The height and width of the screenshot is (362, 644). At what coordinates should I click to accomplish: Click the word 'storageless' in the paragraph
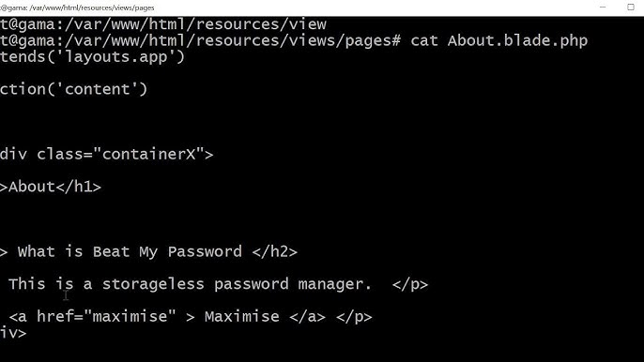(153, 284)
